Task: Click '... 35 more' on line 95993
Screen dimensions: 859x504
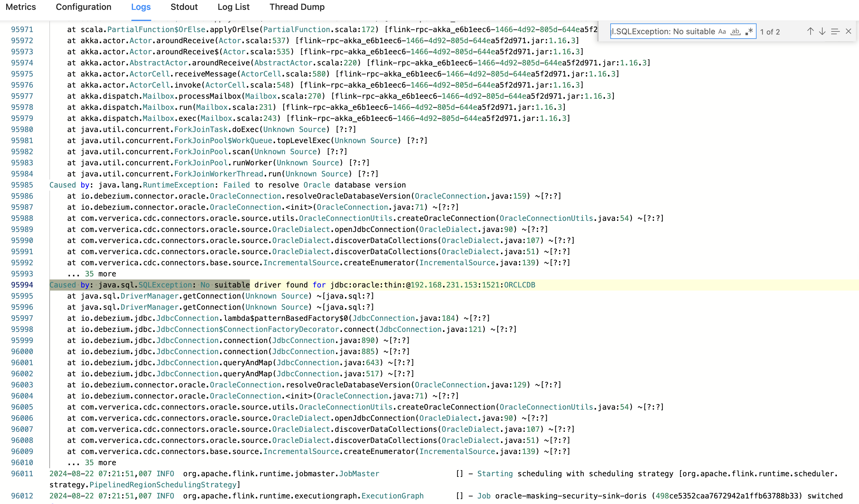Action: [91, 274]
